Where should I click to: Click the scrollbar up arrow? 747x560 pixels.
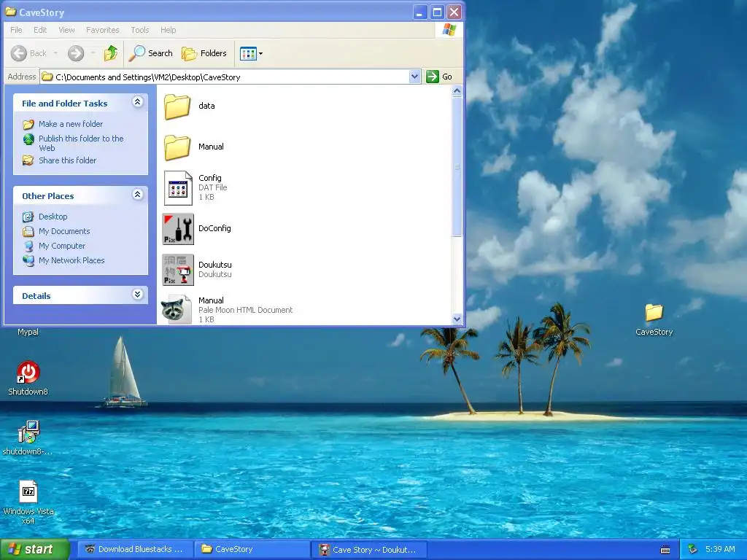[x=457, y=91]
